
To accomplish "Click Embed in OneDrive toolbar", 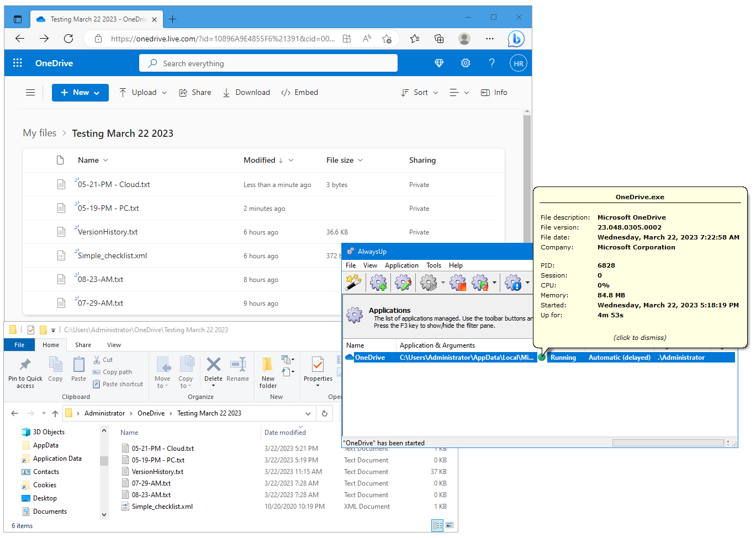I will [x=300, y=93].
